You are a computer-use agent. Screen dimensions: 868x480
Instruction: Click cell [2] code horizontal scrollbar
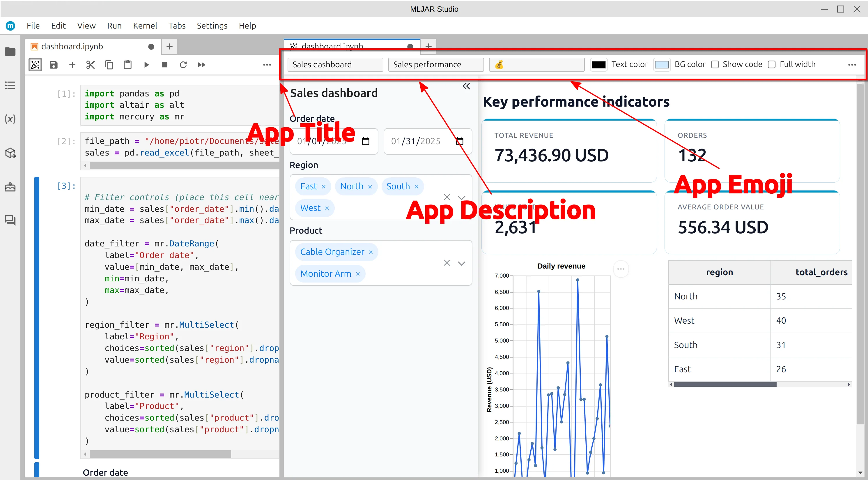(184, 165)
